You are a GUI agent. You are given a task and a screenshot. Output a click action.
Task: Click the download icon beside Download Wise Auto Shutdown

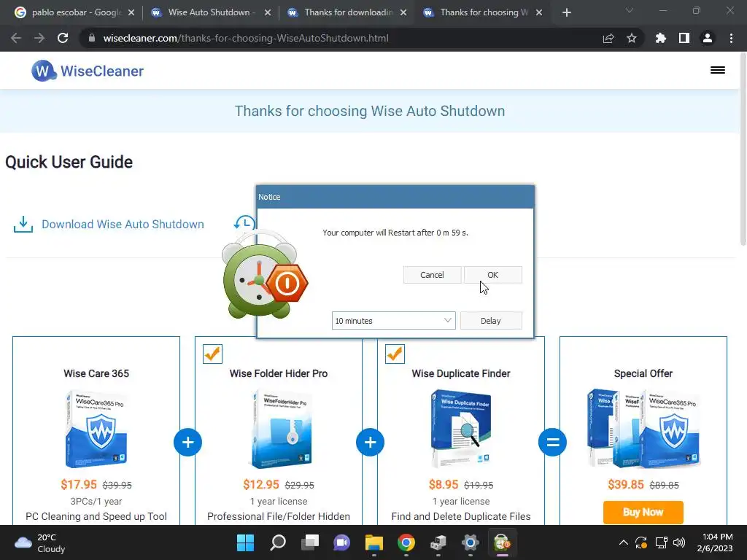point(23,225)
